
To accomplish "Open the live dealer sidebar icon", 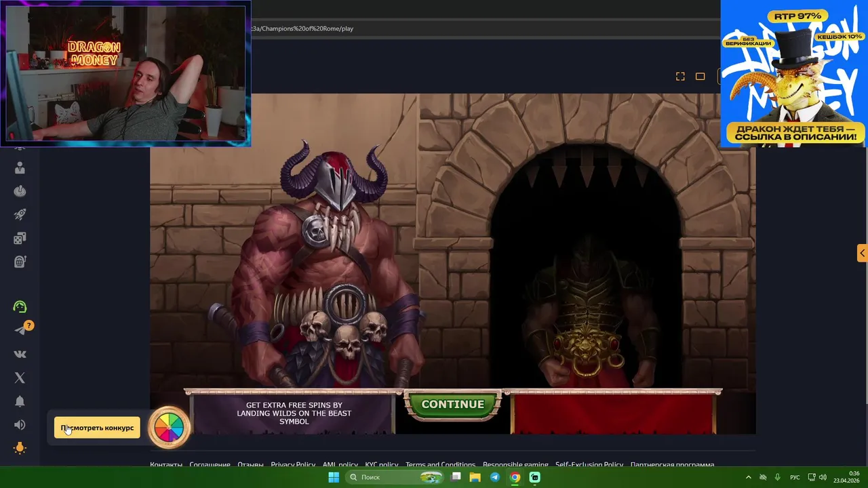I will pos(20,168).
